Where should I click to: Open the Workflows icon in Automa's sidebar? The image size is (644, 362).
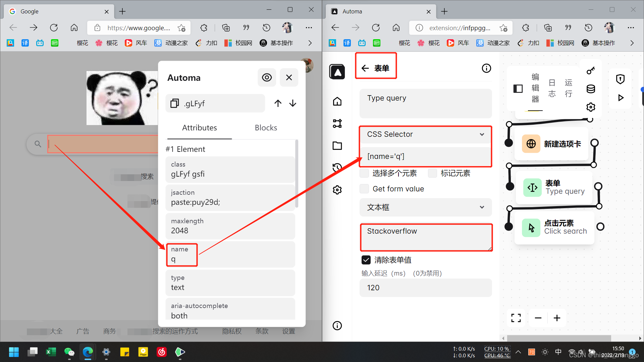[337, 123]
